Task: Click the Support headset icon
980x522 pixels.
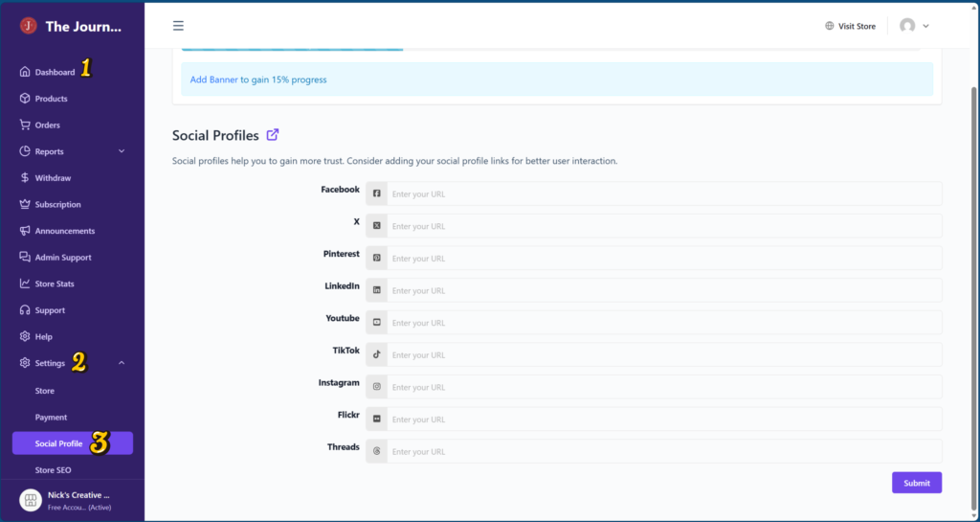Action: [x=25, y=310]
